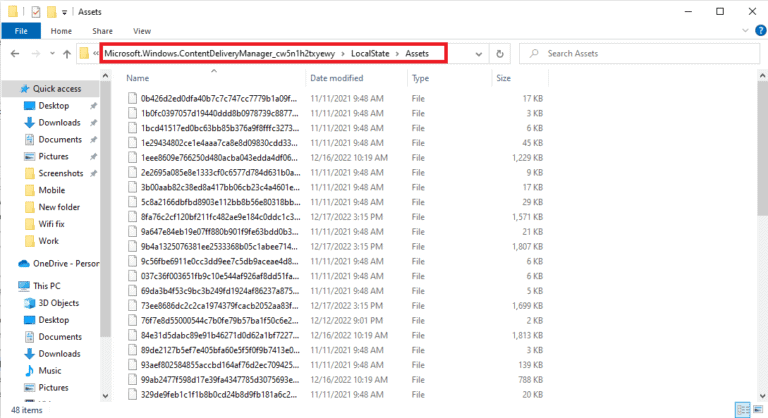Click the 1,807 KB size cell
The width and height of the screenshot is (768, 418).
pos(527,246)
